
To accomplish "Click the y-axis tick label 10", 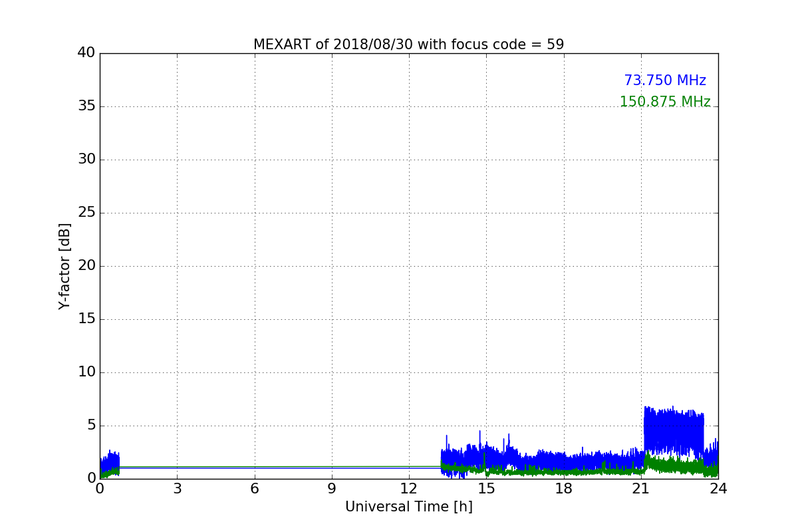I will pos(86,372).
